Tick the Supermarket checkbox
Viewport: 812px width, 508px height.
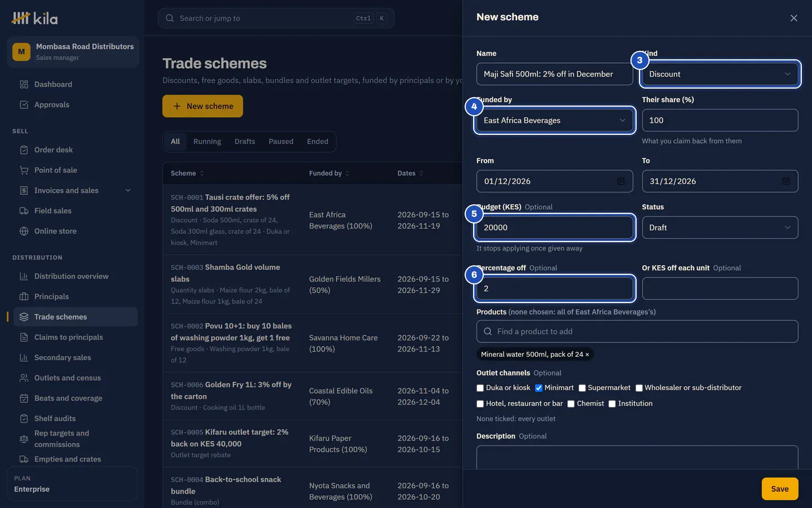click(582, 388)
